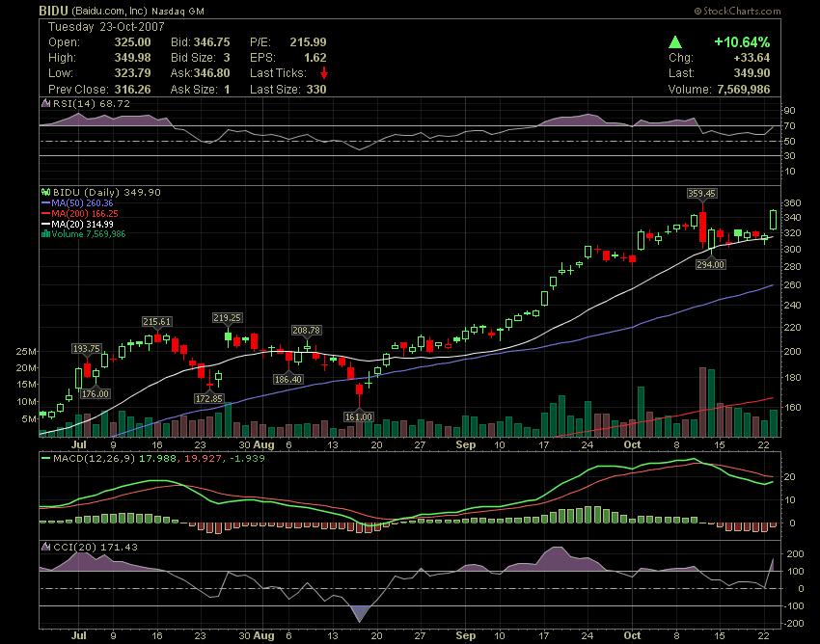Screen dimensions: 820x644
Task: Click the +10.64% percent change
Action: (x=742, y=41)
